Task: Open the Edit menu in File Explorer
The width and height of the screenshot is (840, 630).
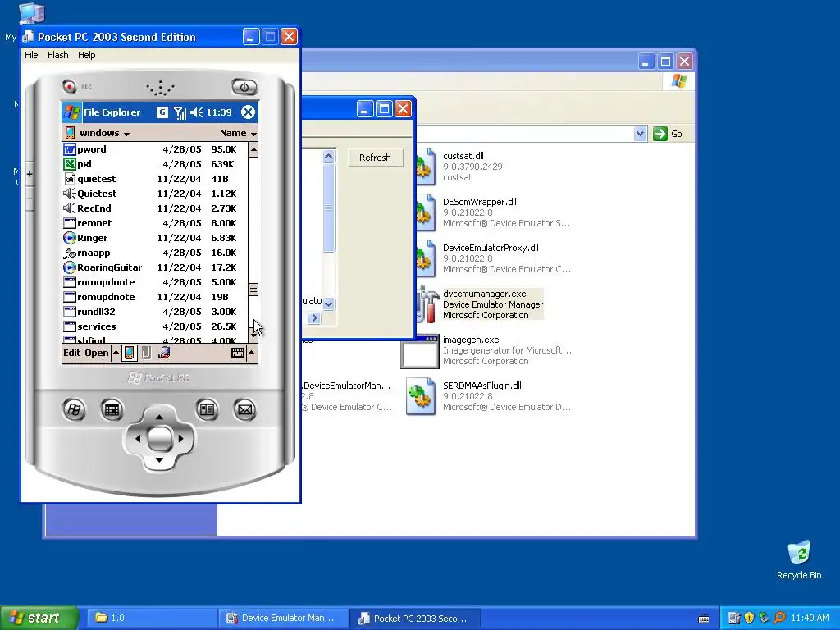Action: 72,353
